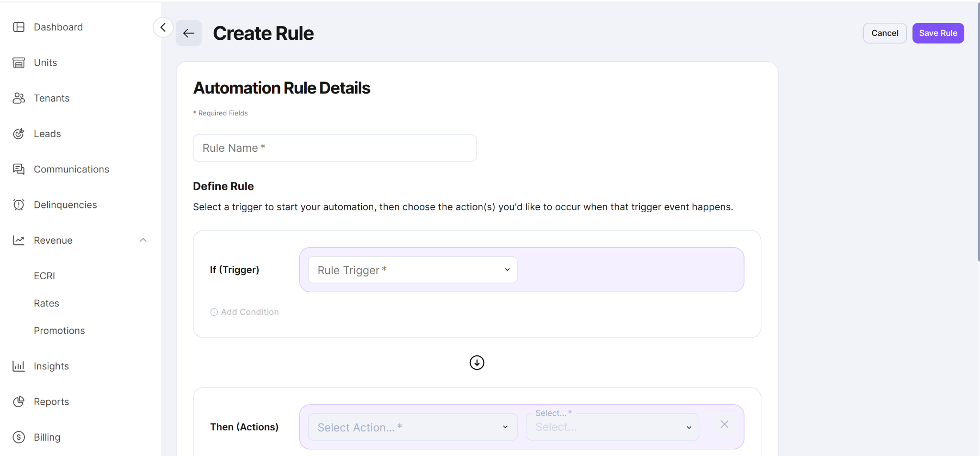Viewport: 980px width, 456px height.
Task: Go back using the left arrow button
Action: [189, 33]
